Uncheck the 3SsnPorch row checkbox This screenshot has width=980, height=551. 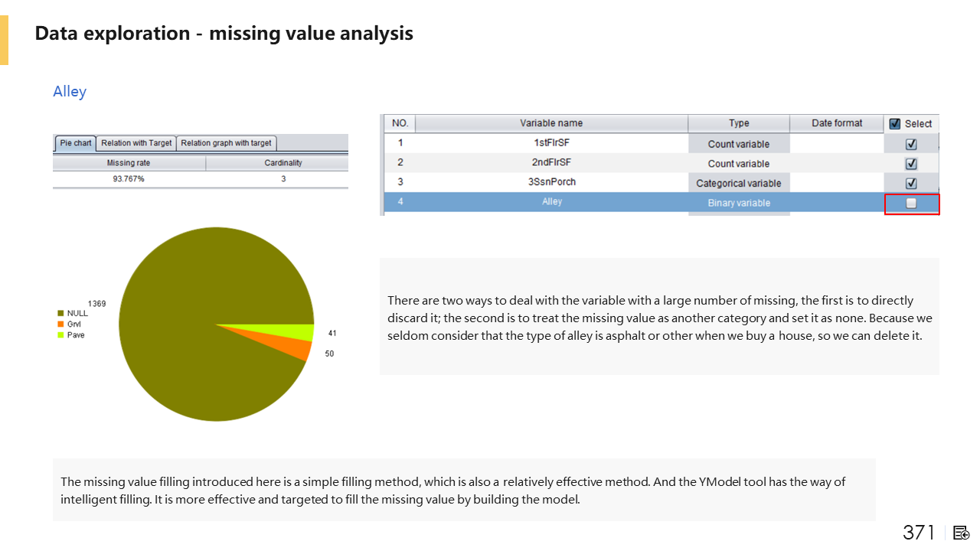pos(911,184)
